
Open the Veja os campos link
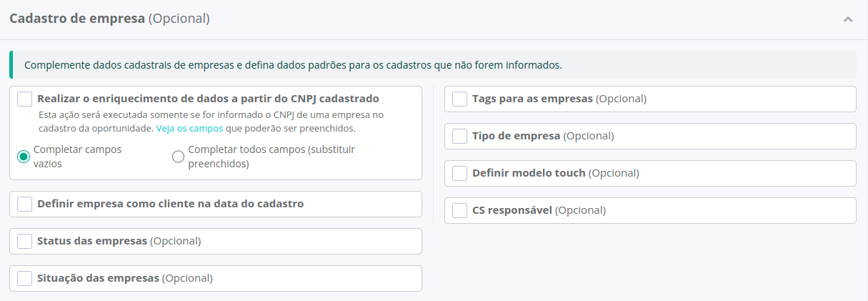coord(189,129)
